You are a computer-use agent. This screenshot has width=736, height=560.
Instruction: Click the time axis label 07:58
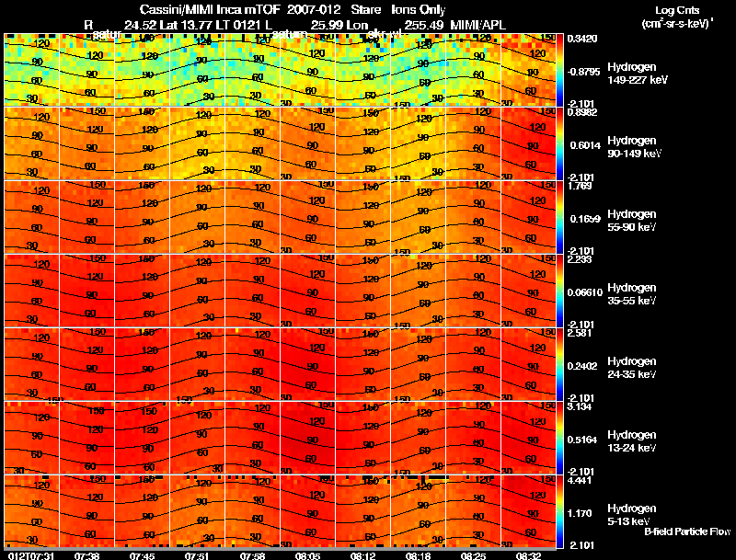pyautogui.click(x=252, y=555)
